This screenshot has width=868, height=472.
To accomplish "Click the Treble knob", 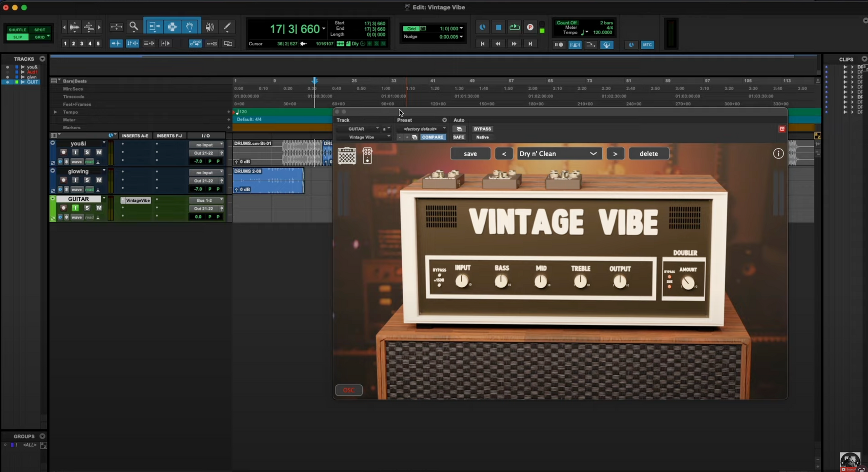I will [x=580, y=280].
